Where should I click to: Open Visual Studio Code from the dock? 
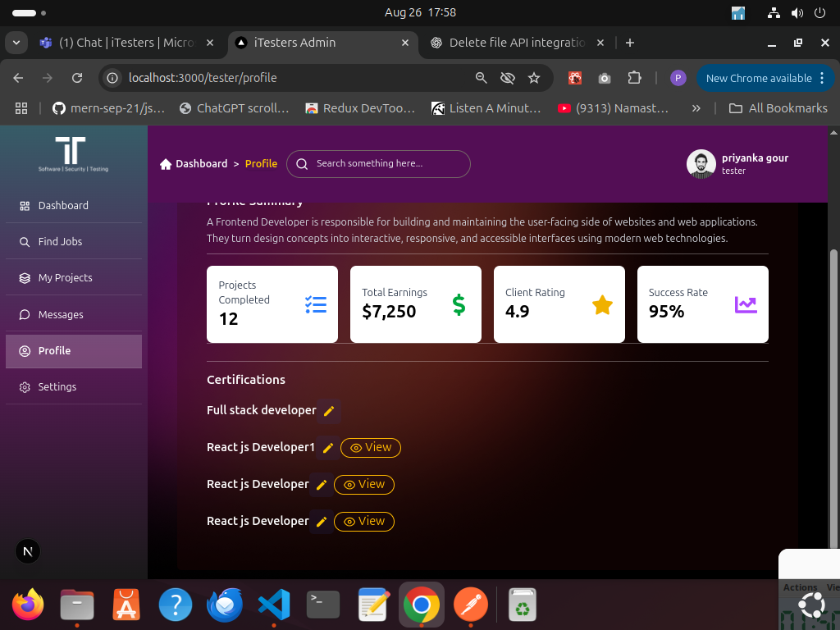pos(274,606)
